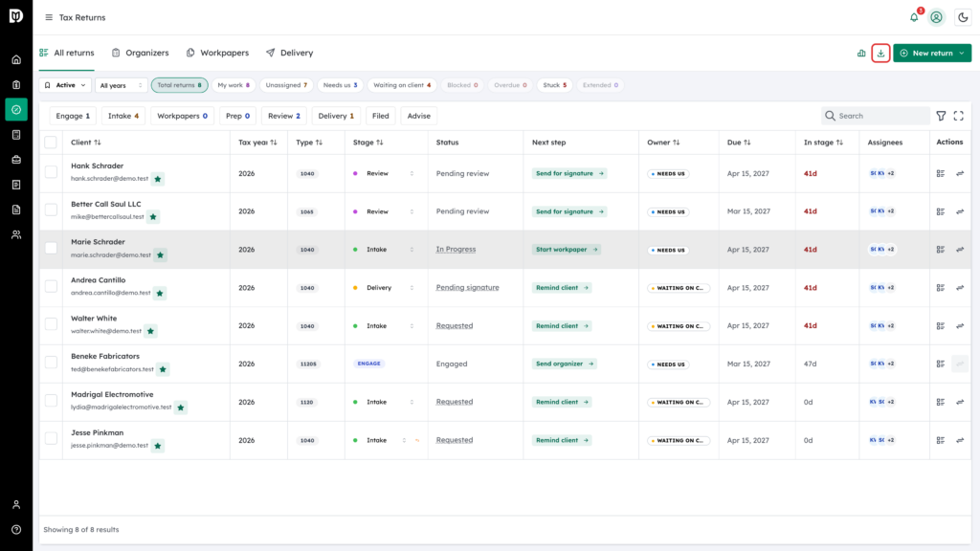980x551 pixels.
Task: Go to Home in the sidebar
Action: click(16, 60)
